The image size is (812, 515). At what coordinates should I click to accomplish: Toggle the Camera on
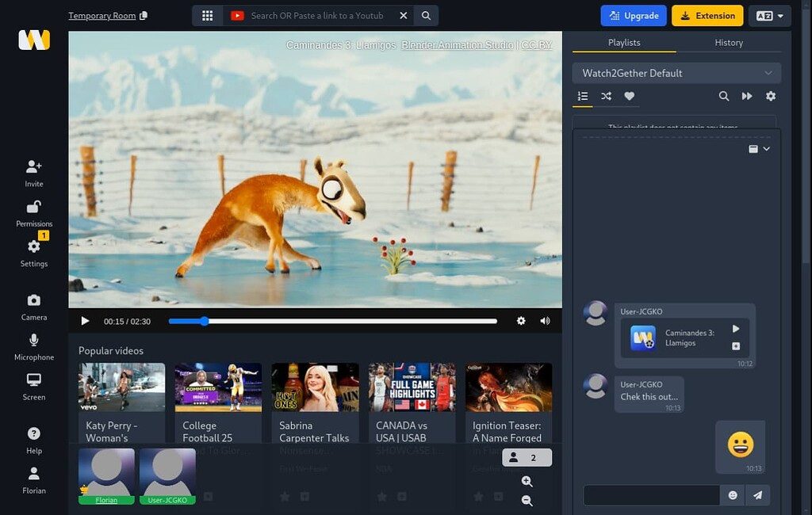pos(33,307)
